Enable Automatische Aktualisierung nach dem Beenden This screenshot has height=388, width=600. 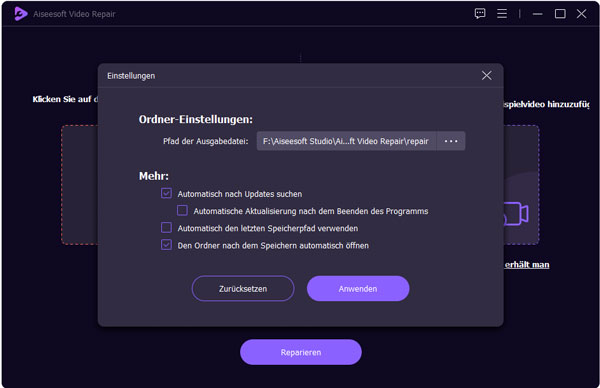pos(182,210)
